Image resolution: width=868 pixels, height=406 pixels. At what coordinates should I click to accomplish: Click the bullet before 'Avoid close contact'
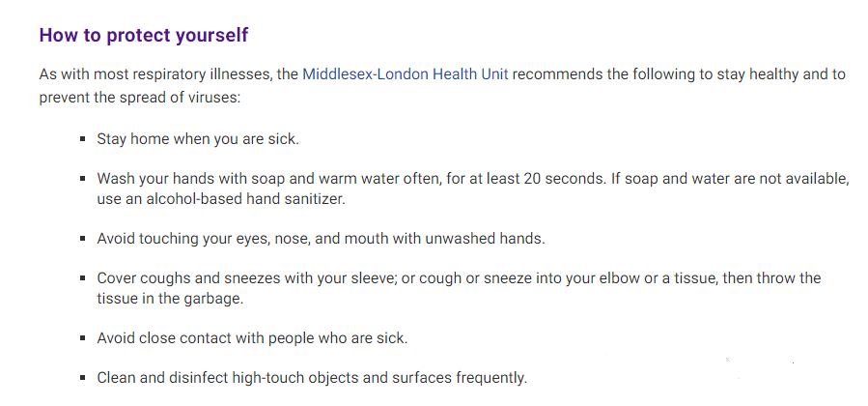tap(83, 338)
